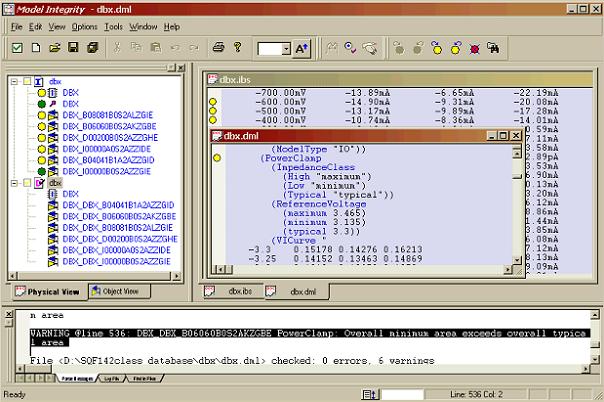Switch to the Log File output tab
This screenshot has height=402, width=604.
[112, 379]
